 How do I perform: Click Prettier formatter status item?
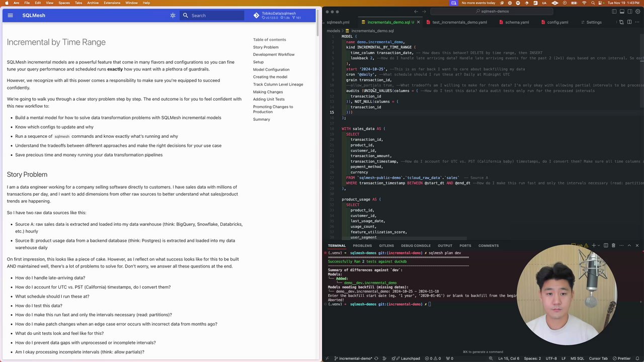[x=621, y=358]
